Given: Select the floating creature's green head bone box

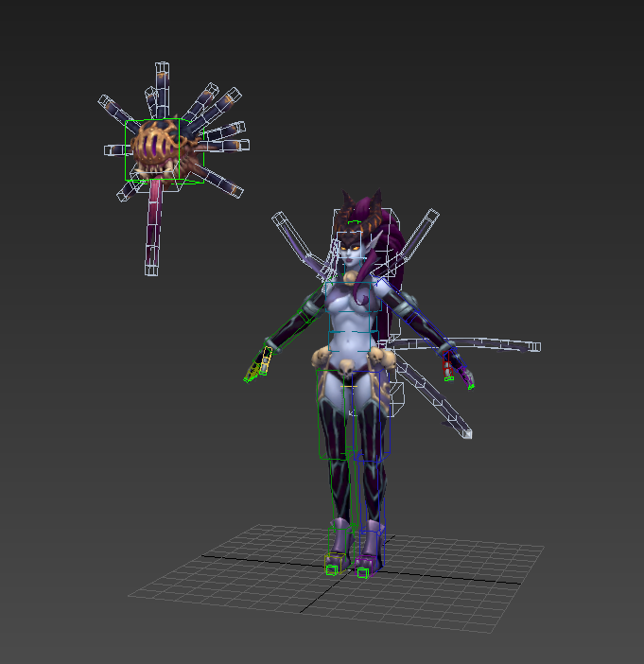Looking at the screenshot, I should (165, 150).
